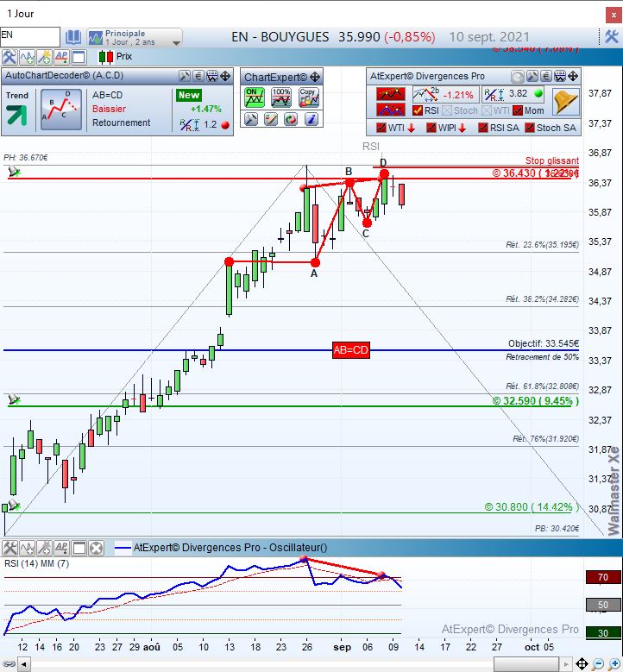Click the ChartExpert pencil edit icon
The width and height of the screenshot is (623, 672).
click(x=271, y=119)
